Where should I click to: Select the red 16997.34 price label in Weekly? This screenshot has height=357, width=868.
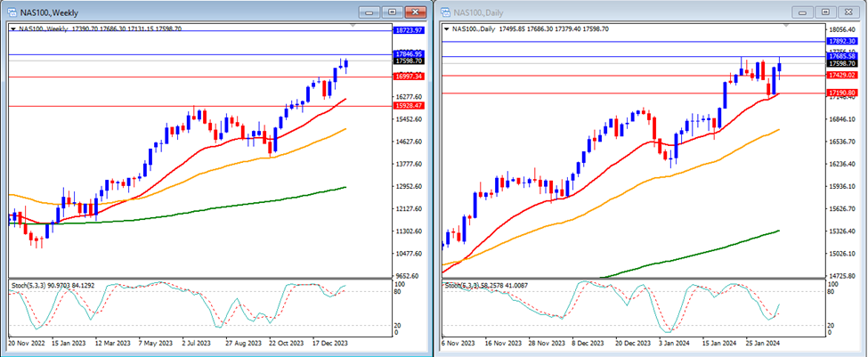click(x=410, y=77)
